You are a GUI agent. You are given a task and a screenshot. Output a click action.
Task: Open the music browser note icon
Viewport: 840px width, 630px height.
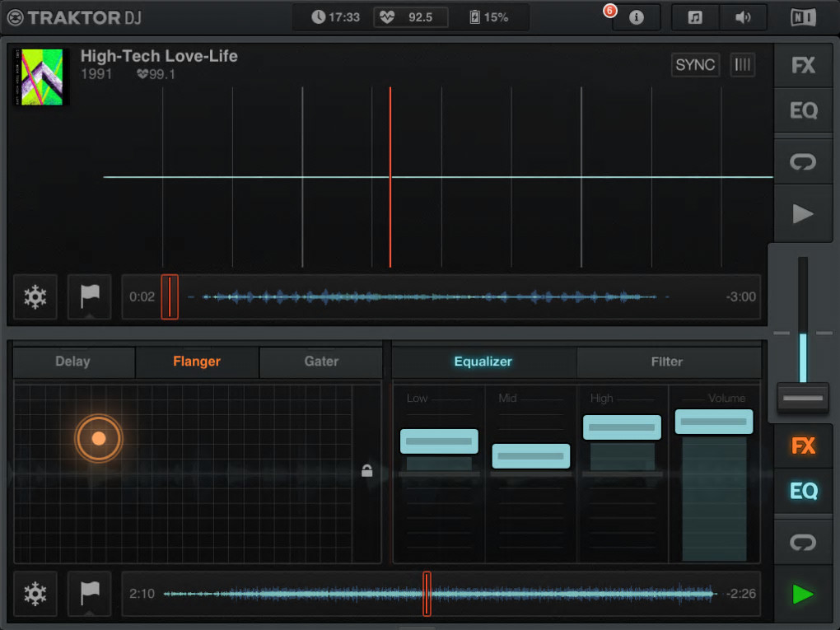tap(695, 17)
